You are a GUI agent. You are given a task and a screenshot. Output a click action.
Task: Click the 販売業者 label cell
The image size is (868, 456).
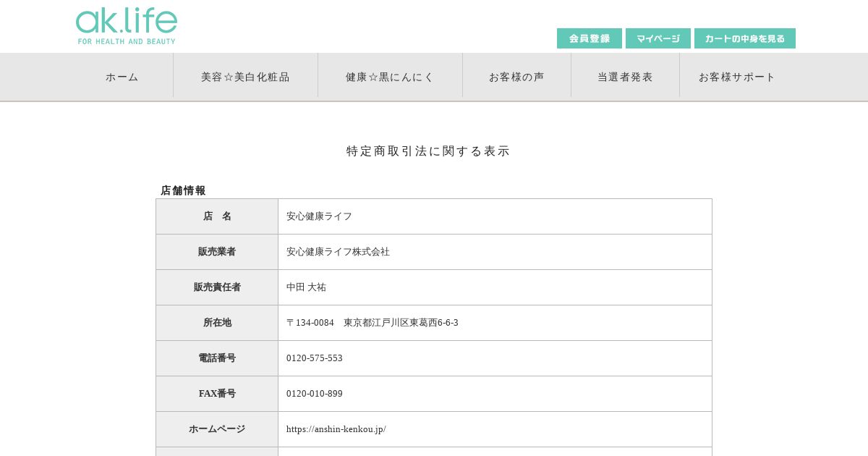pos(217,252)
